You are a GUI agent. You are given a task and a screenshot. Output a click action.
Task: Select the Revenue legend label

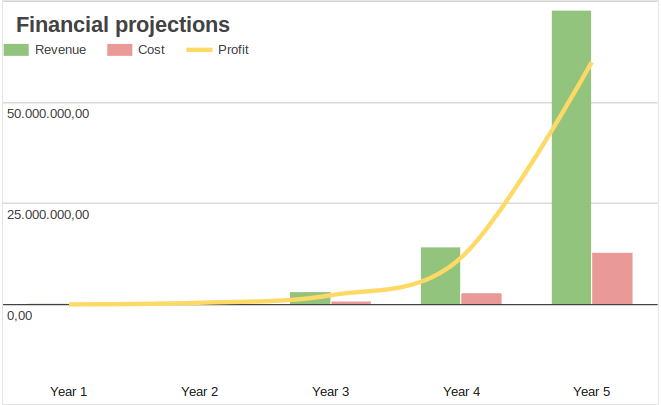click(60, 50)
